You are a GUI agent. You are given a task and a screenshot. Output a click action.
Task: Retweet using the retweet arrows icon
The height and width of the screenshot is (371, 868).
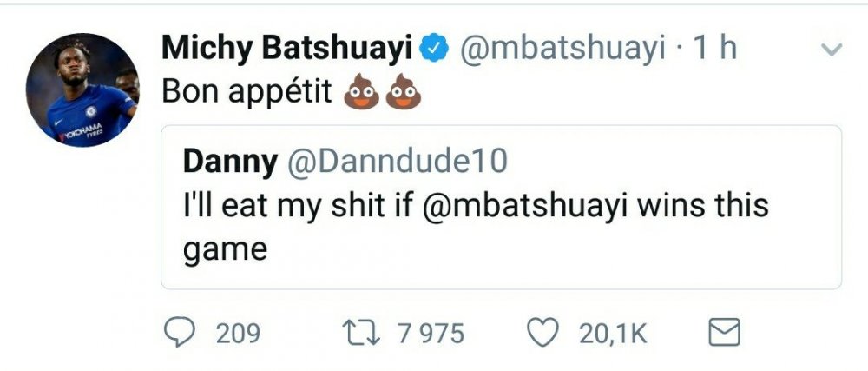click(361, 334)
